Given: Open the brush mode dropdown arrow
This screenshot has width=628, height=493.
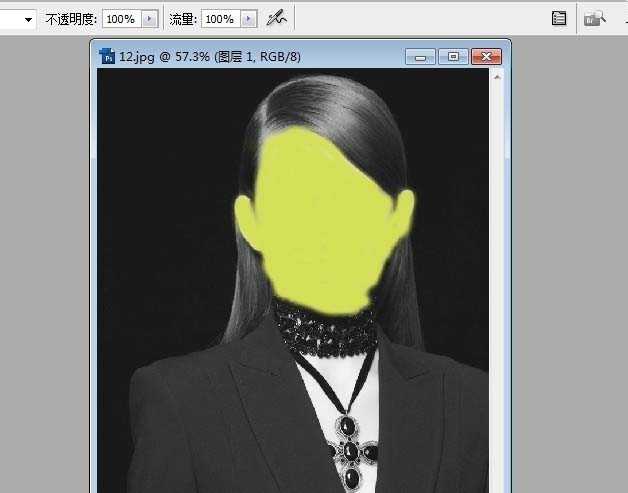Looking at the screenshot, I should click(28, 19).
